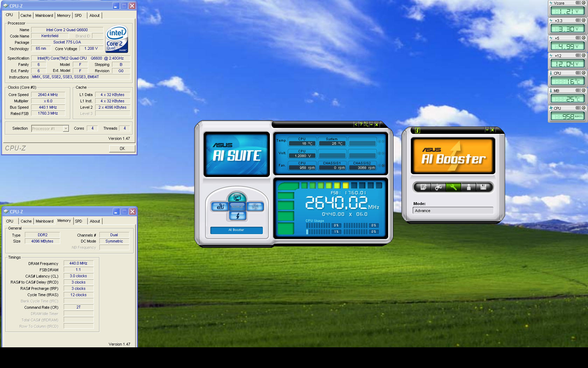588x368 pixels.
Task: Open help via the question mark in AI Suite
Action: (361, 124)
